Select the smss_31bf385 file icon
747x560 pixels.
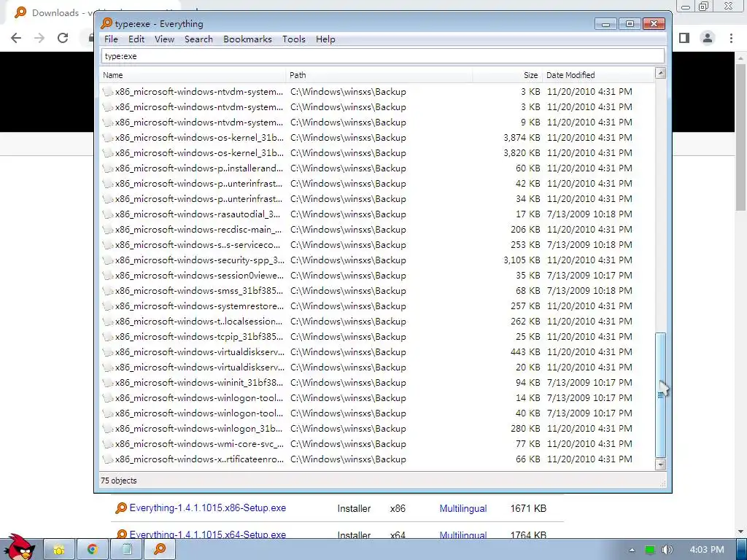108,290
